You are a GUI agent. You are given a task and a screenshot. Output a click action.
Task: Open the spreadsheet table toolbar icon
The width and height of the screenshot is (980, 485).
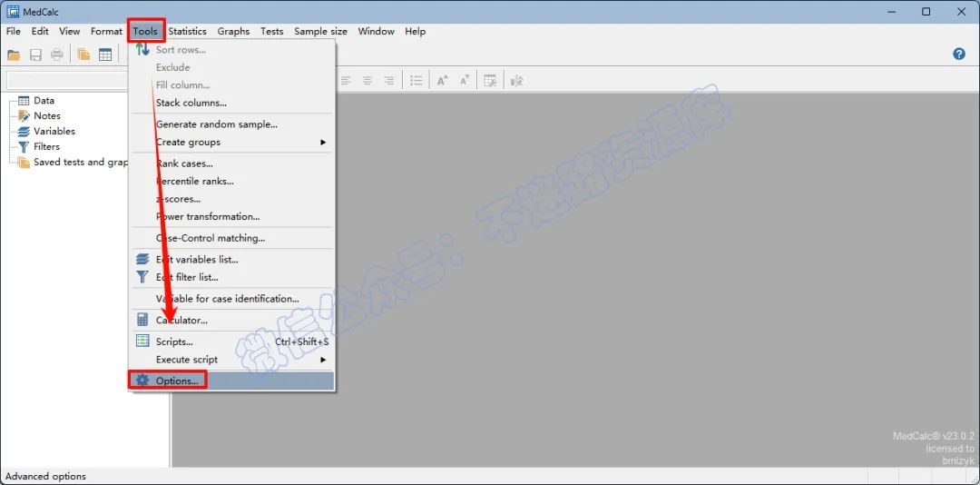click(105, 55)
